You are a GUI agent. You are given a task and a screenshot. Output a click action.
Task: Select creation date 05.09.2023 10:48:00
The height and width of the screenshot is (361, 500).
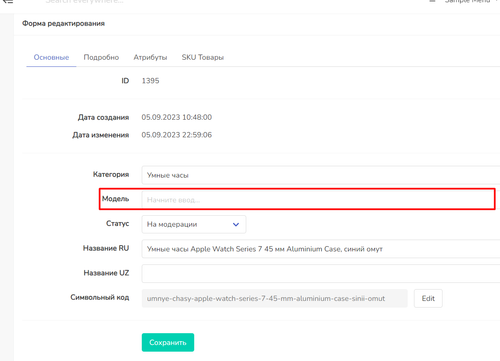(177, 117)
